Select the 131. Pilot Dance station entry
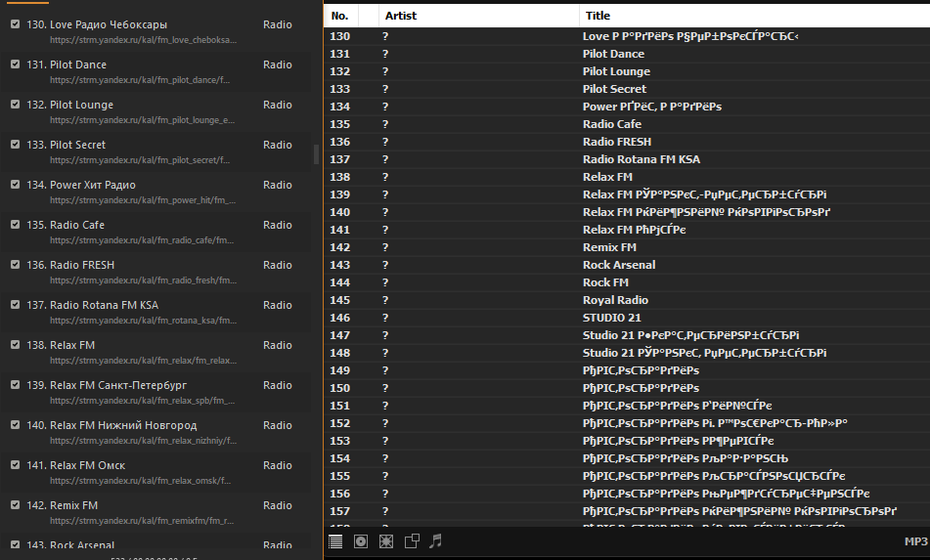This screenshot has width=930, height=560. [155, 71]
